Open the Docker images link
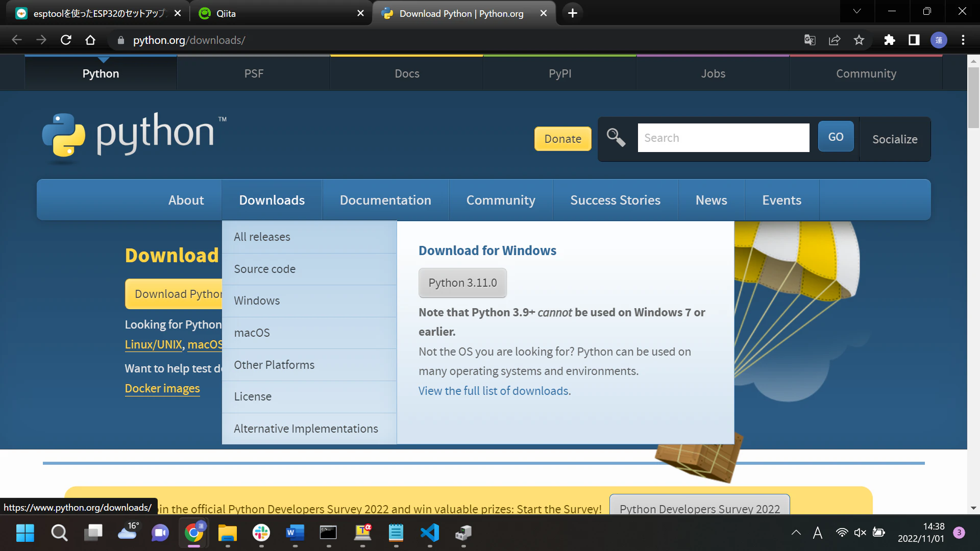 pyautogui.click(x=162, y=389)
